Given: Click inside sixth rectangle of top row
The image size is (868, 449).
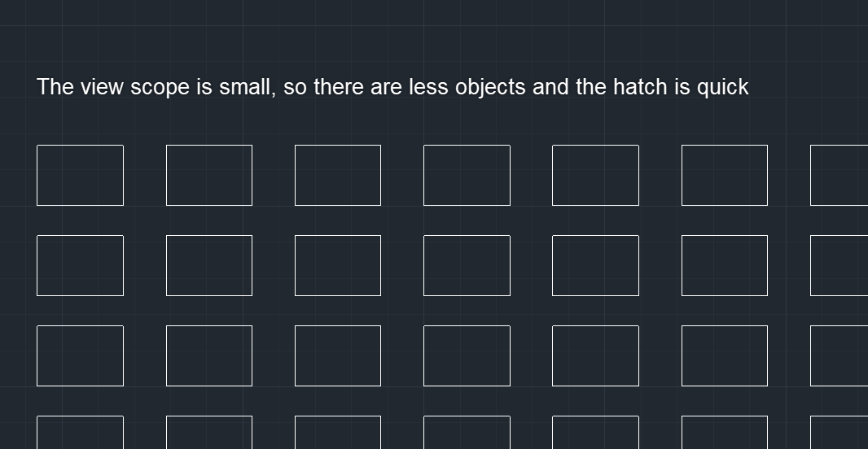Looking at the screenshot, I should pyautogui.click(x=725, y=175).
